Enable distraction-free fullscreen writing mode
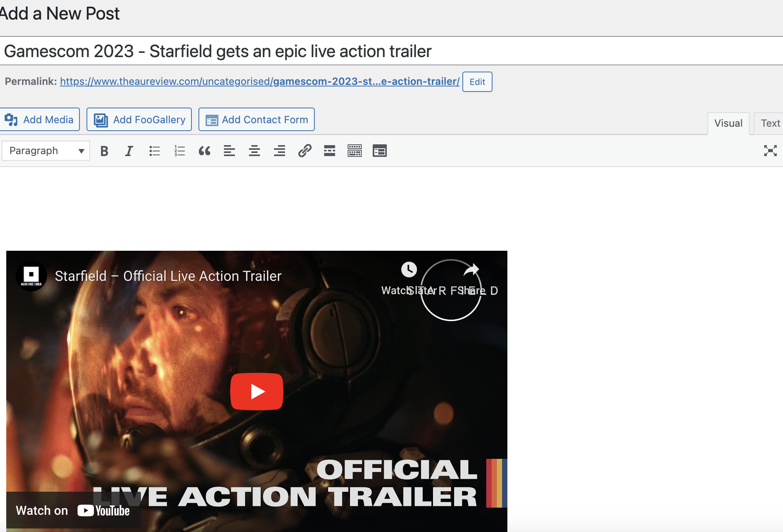The image size is (783, 532). (770, 151)
